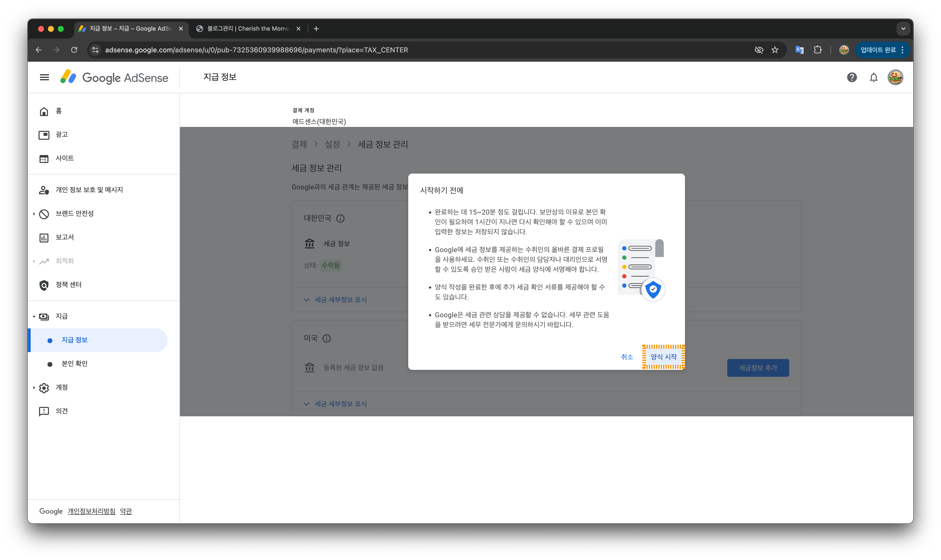
Task: Click 양식 시작 in the dialog
Action: [x=663, y=357]
